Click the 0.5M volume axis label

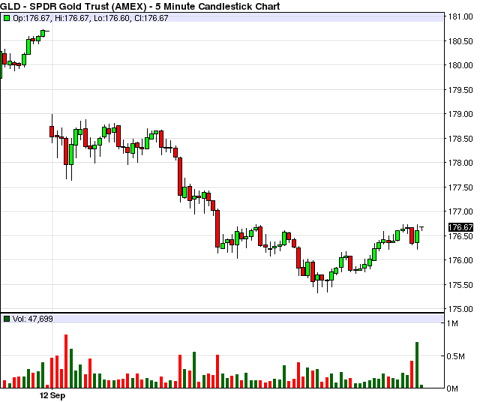pyautogui.click(x=456, y=356)
